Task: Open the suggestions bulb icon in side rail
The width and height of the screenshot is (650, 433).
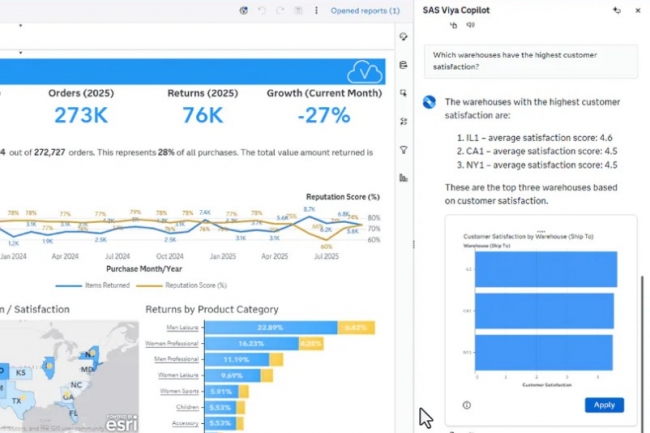Action: click(x=403, y=37)
